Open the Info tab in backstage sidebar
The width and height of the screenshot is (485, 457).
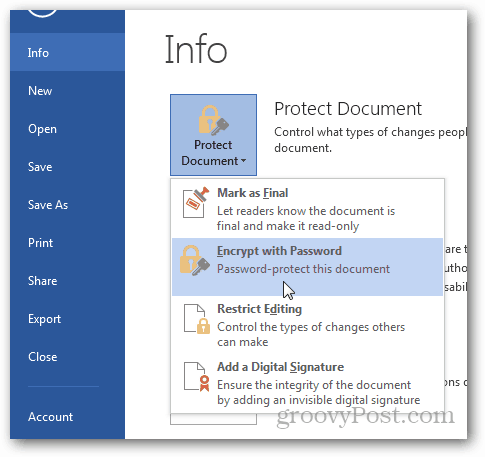[x=67, y=52]
